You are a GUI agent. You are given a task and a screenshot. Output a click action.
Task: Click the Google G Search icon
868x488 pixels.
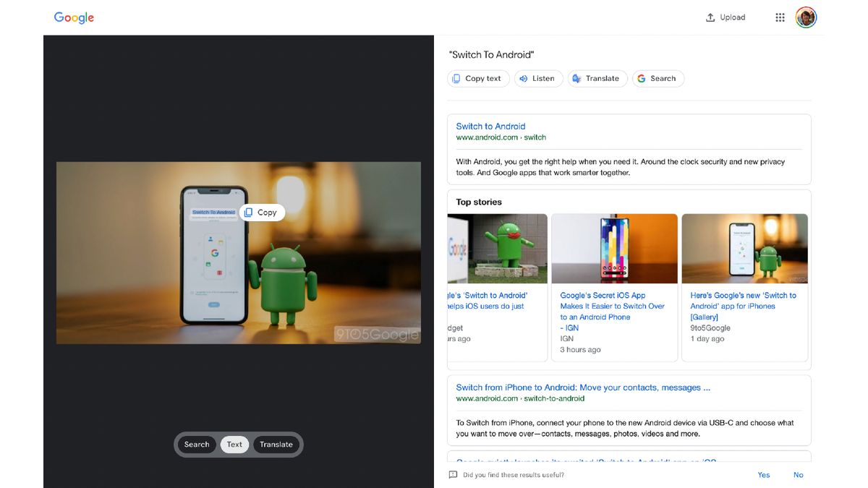click(x=641, y=78)
